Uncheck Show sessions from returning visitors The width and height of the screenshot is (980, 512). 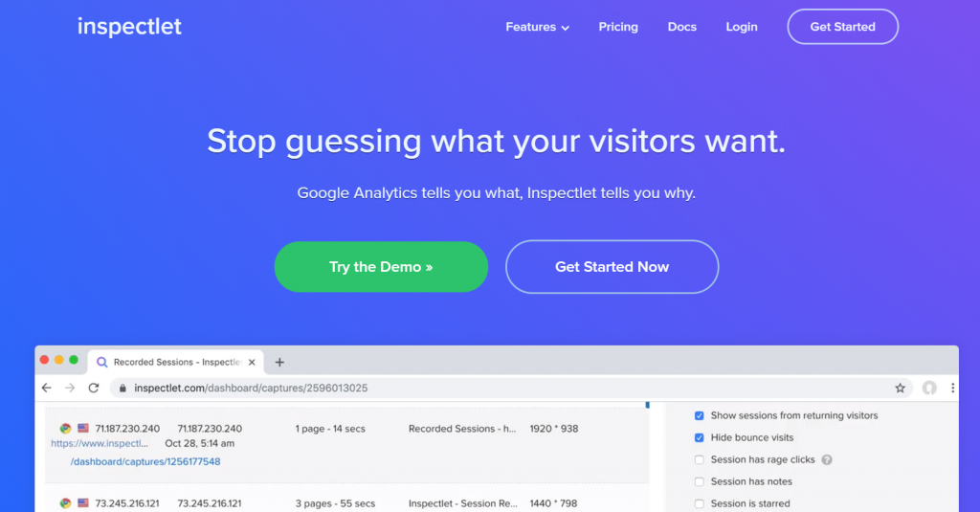pyautogui.click(x=700, y=415)
